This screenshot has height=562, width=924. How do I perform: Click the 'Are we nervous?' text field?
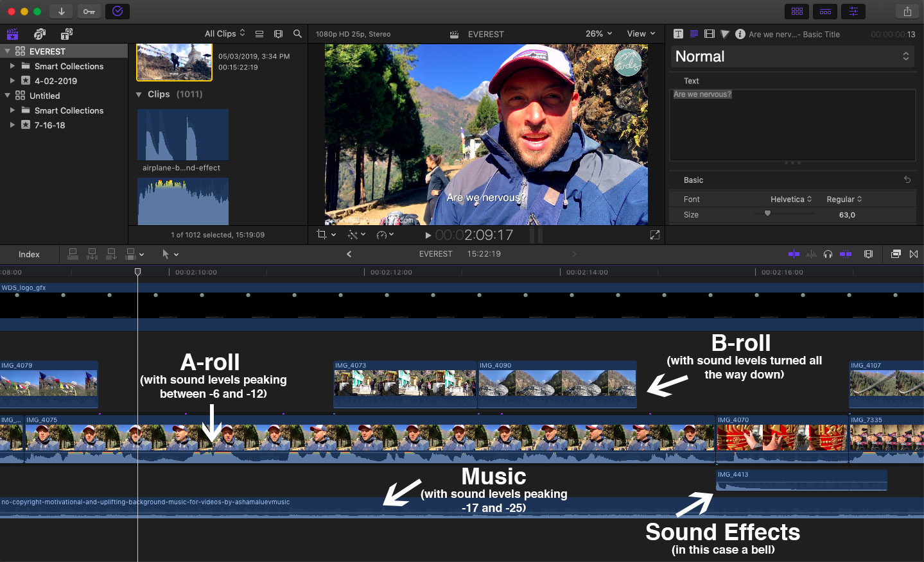point(792,125)
